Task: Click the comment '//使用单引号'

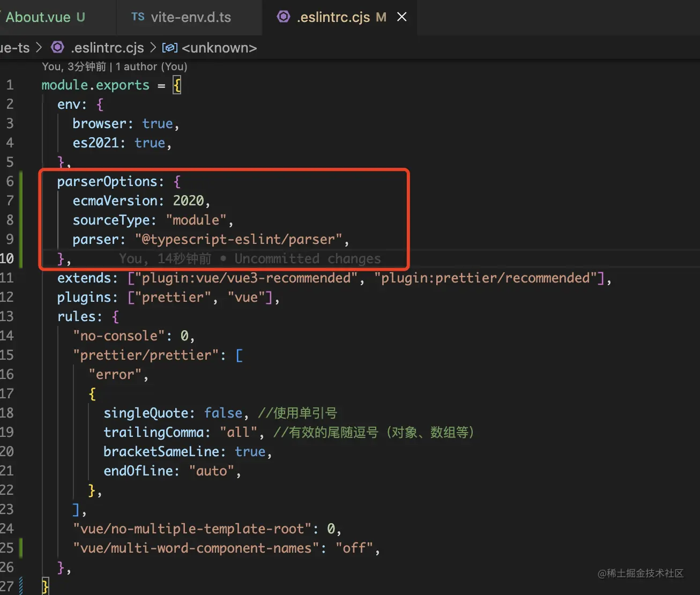Action: pyautogui.click(x=297, y=413)
